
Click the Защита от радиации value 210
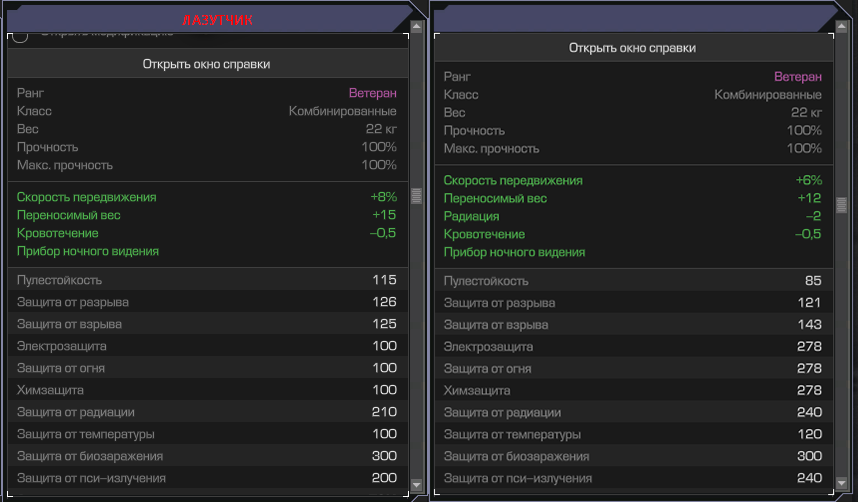[x=384, y=412]
